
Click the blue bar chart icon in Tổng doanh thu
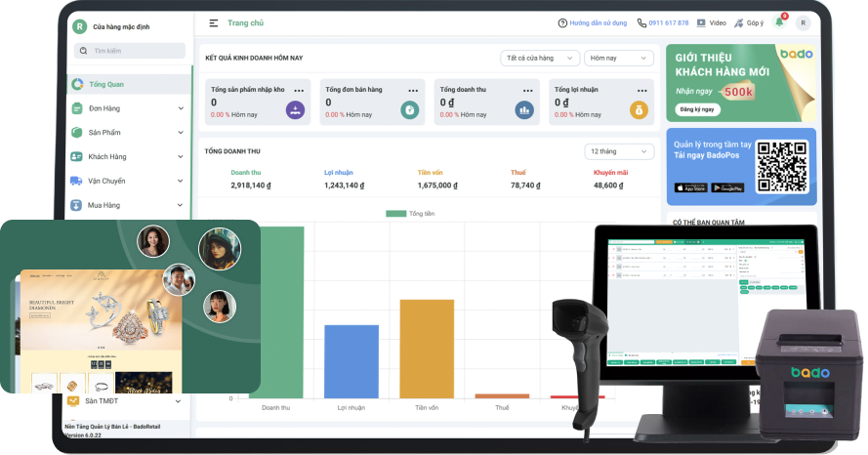point(524,109)
